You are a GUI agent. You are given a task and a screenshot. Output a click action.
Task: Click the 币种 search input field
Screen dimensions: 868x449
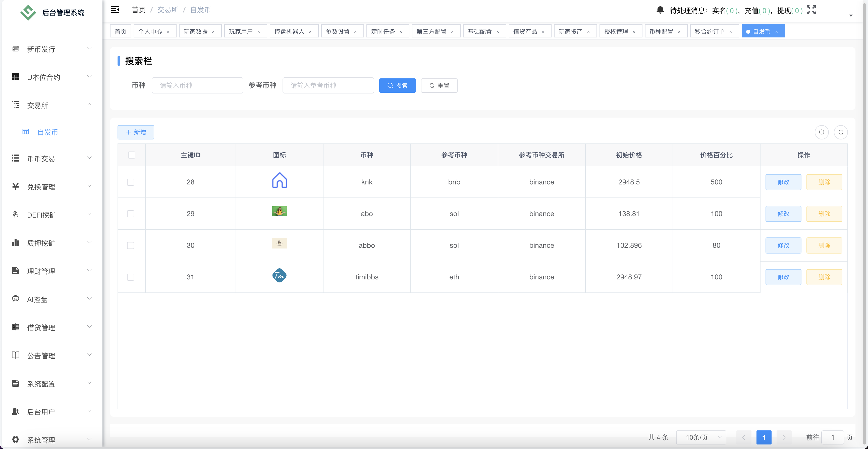click(197, 85)
